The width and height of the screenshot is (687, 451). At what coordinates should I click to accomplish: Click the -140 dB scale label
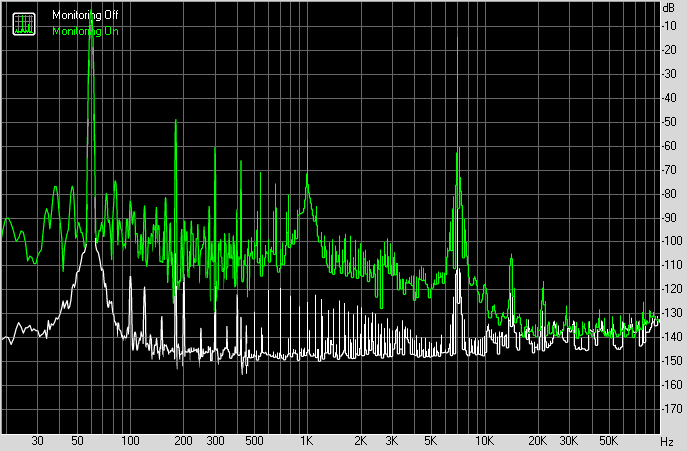coord(671,337)
